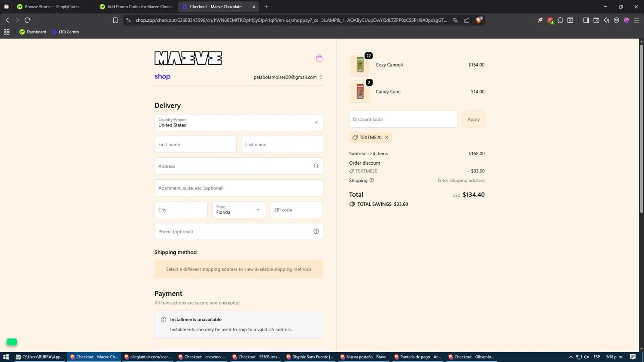The image size is (644, 362).
Task: Open the State dropdown showing Florida
Action: (x=239, y=210)
